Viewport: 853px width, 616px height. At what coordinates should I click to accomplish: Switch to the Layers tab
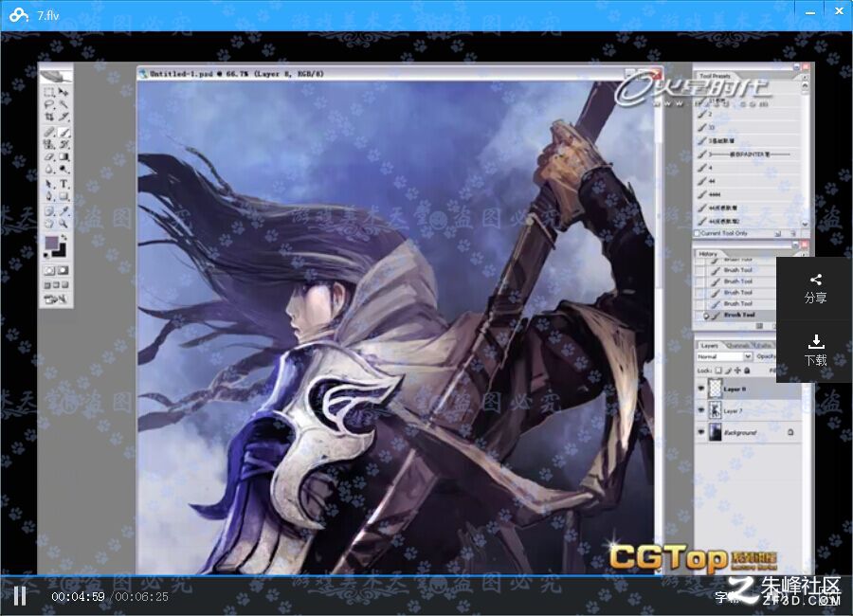pyautogui.click(x=709, y=346)
